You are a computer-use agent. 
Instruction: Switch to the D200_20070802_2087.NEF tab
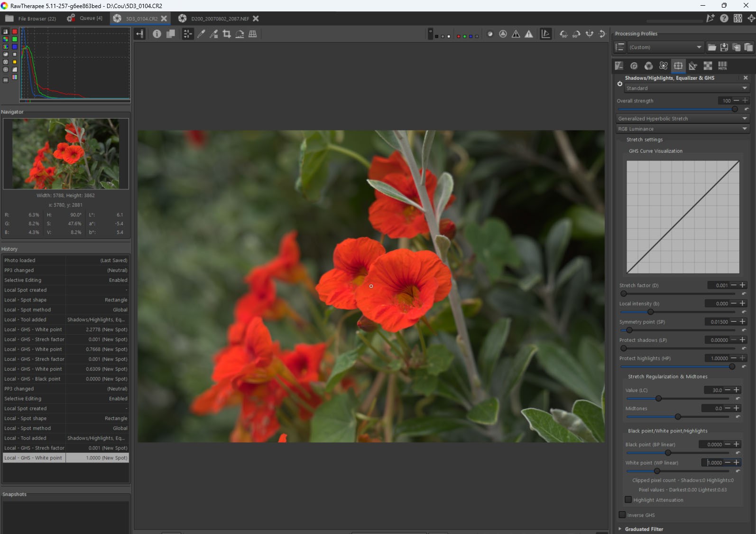[220, 19]
